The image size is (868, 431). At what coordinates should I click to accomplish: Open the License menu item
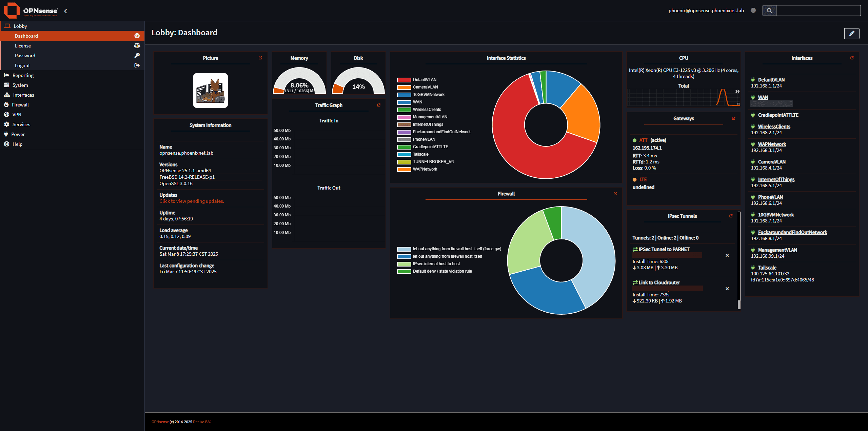(x=23, y=46)
